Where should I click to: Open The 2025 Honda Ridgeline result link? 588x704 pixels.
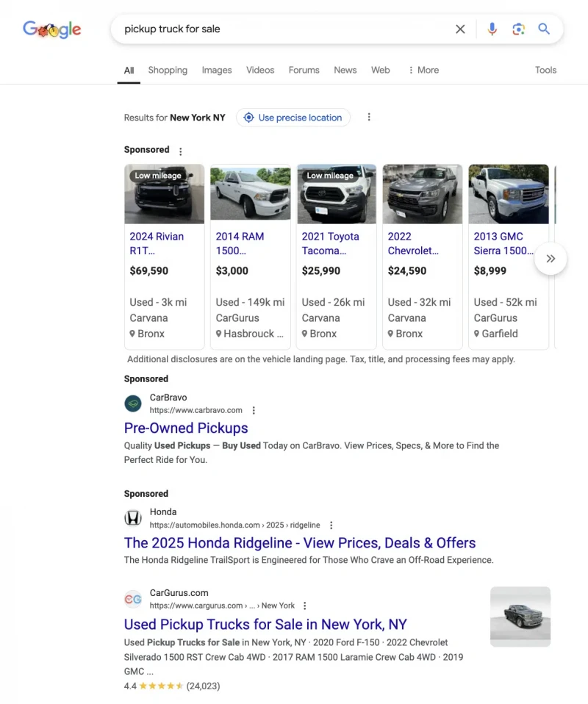300,543
